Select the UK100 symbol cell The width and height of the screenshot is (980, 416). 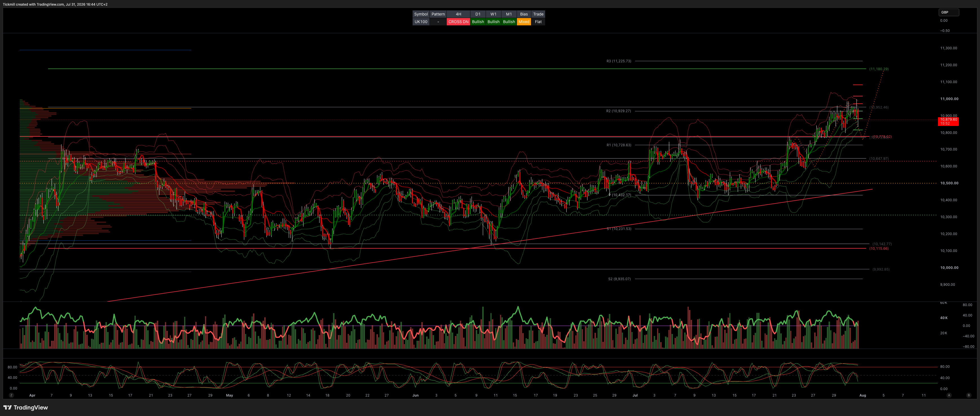[421, 22]
